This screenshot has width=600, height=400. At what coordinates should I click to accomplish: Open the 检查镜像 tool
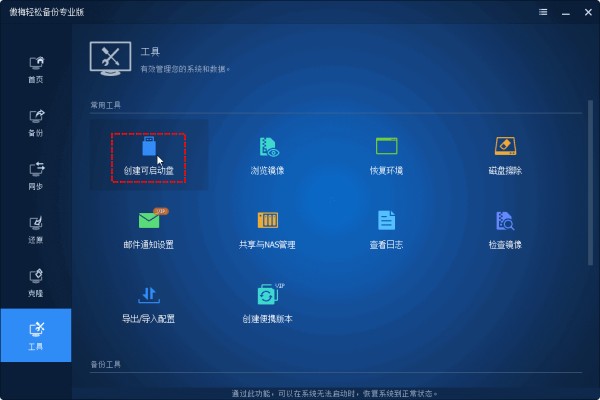pos(505,230)
